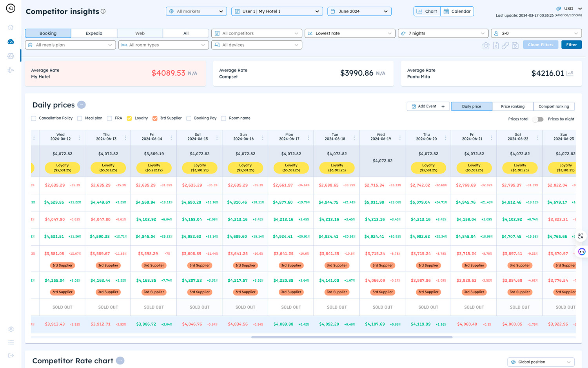Click the copy link icon near filters
The width and height of the screenshot is (588, 368).
(x=505, y=46)
